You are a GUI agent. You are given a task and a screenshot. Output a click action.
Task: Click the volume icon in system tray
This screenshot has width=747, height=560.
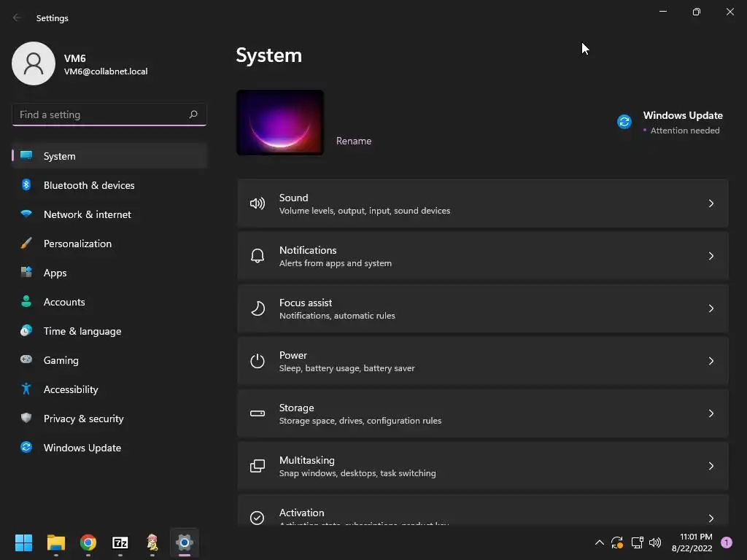(655, 542)
